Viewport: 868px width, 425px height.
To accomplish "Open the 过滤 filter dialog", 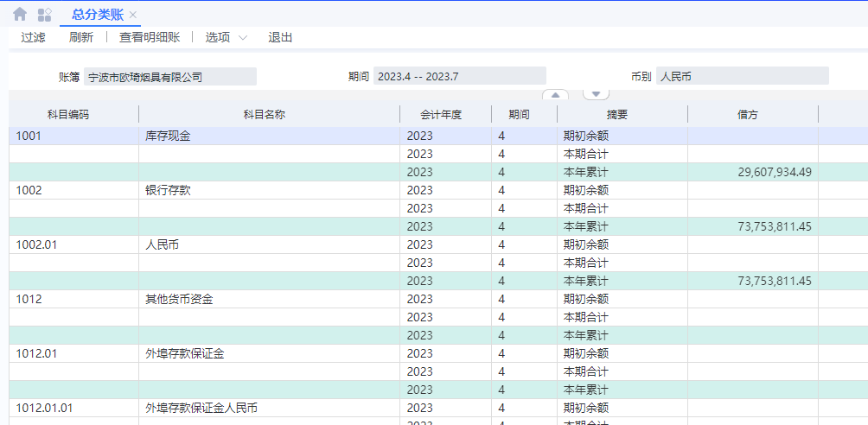I will 33,37.
